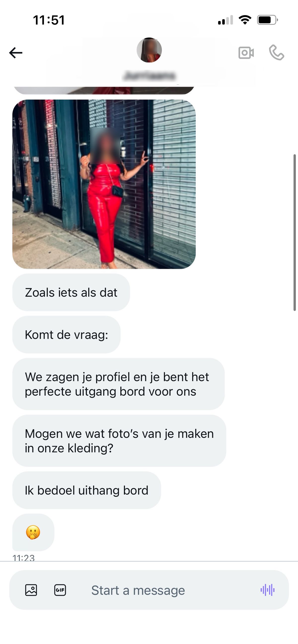
Task: Open the GIF picker icon
Action: (60, 590)
